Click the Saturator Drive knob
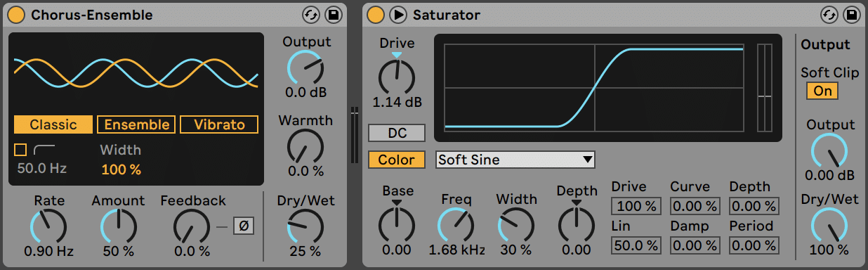Viewport: 868px width, 270px height. pos(397,77)
